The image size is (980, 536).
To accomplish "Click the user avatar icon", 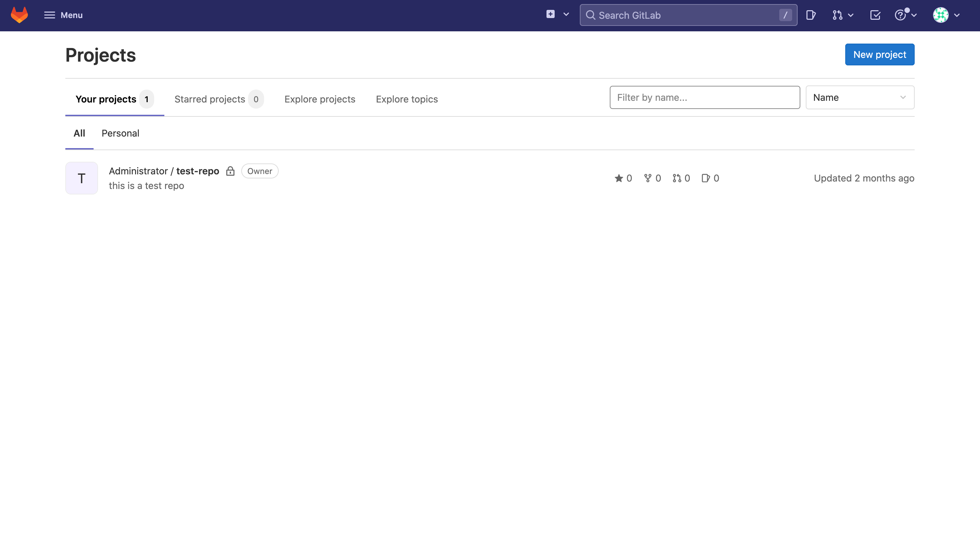I will click(x=941, y=15).
